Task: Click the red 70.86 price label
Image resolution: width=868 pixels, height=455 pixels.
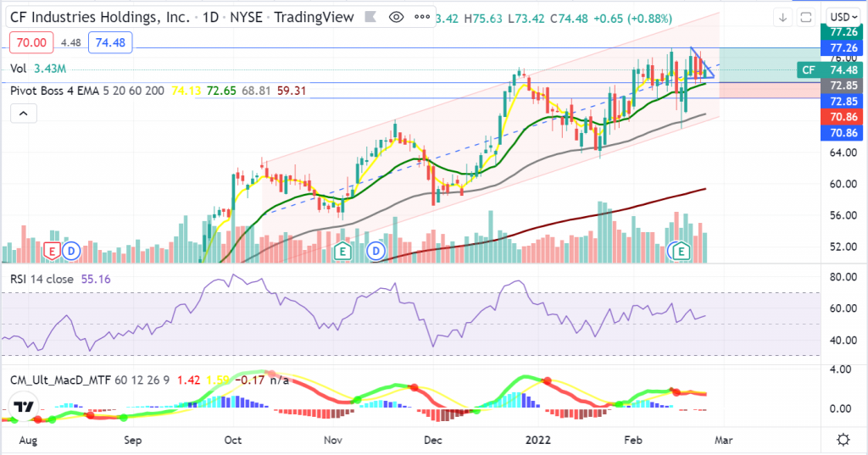Action: click(842, 117)
